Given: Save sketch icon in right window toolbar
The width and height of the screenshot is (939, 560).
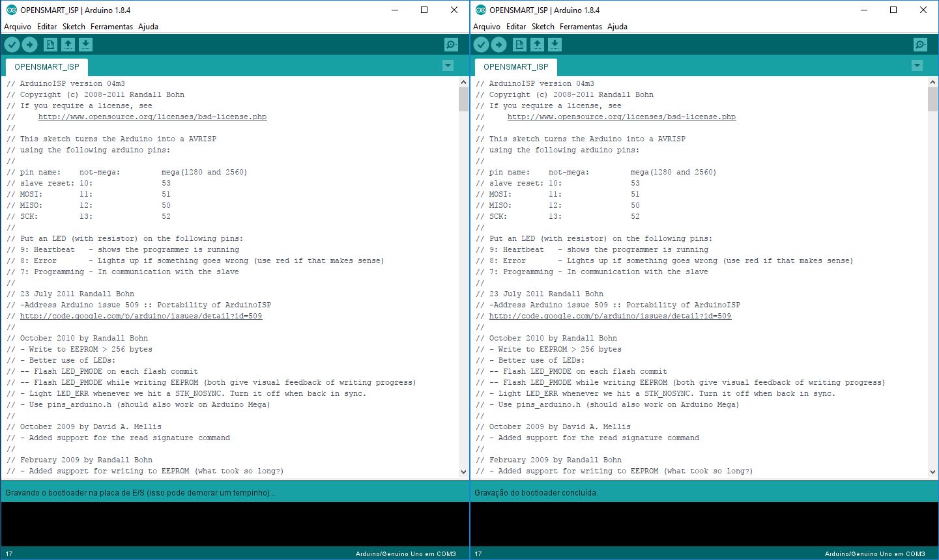Looking at the screenshot, I should (x=555, y=44).
